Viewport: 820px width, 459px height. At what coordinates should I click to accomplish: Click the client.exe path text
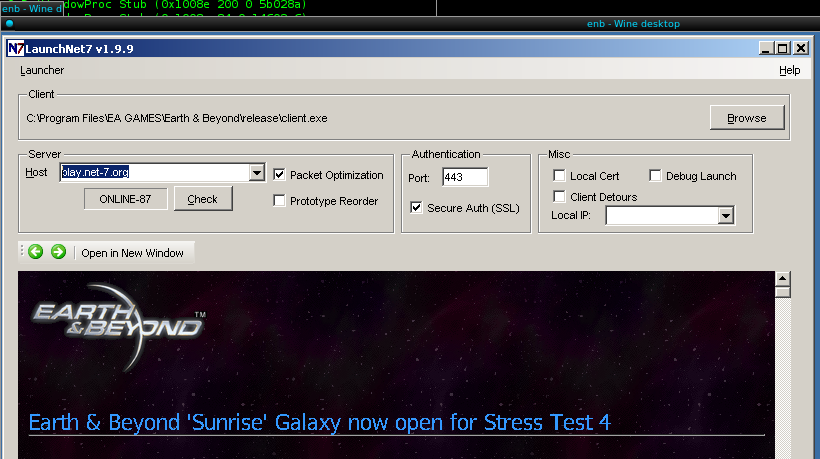point(177,118)
